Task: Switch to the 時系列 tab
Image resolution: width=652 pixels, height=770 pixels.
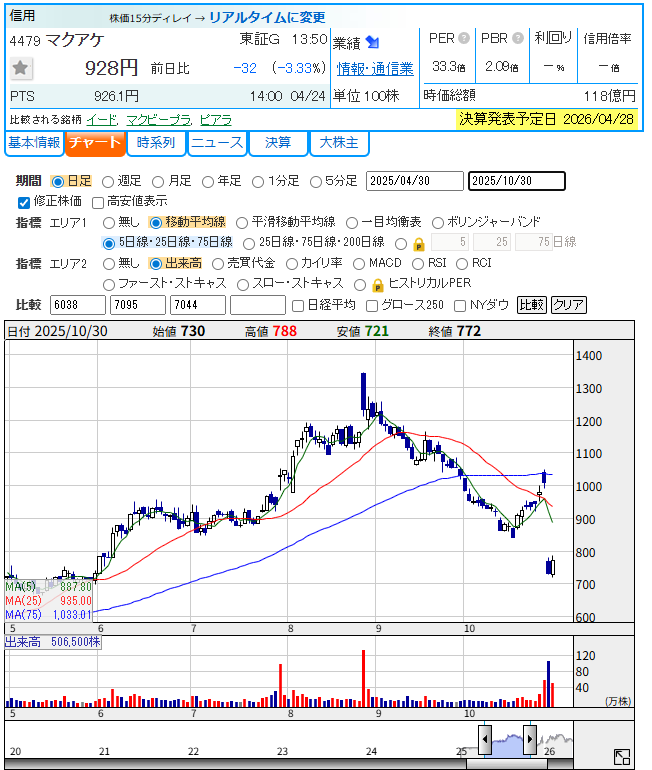Action: (156, 143)
